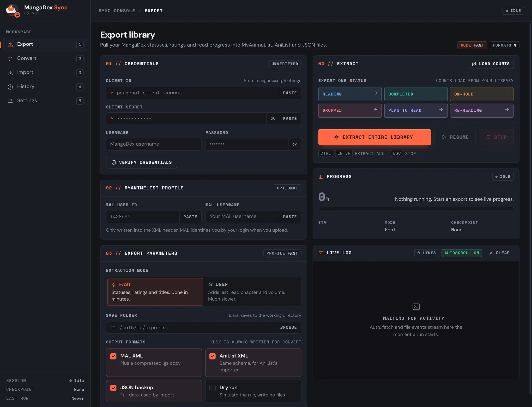The width and height of the screenshot is (532, 407).
Task: Click the History clock icon
Action: [x=10, y=87]
